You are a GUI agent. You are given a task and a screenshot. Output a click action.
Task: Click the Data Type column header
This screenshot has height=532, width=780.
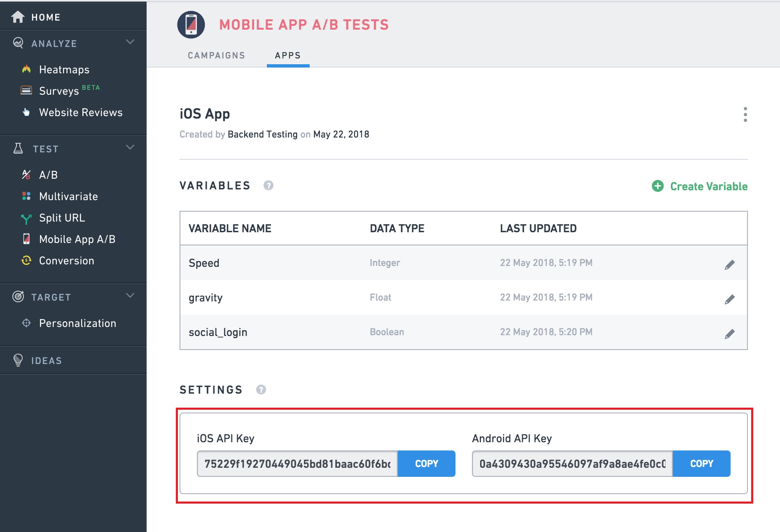tap(397, 229)
